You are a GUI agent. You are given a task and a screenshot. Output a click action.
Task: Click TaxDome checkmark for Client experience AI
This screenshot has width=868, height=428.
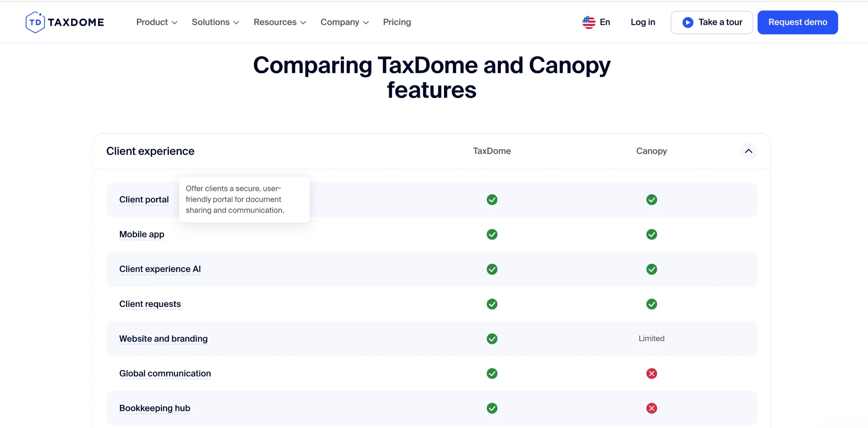tap(492, 269)
